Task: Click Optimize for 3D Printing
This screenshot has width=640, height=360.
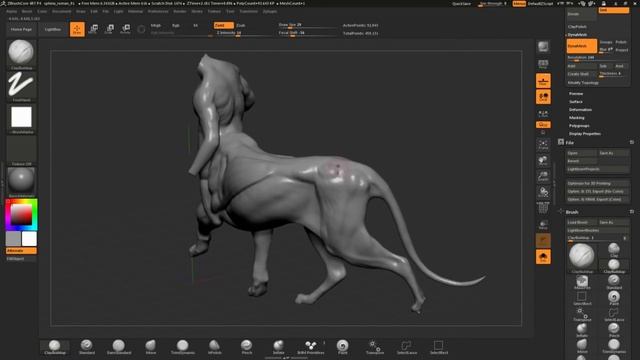Action: click(x=598, y=184)
